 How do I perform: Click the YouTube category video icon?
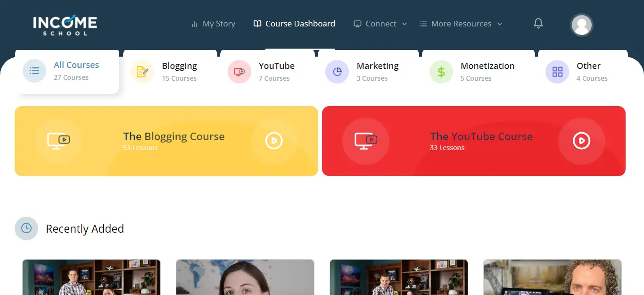click(x=239, y=72)
